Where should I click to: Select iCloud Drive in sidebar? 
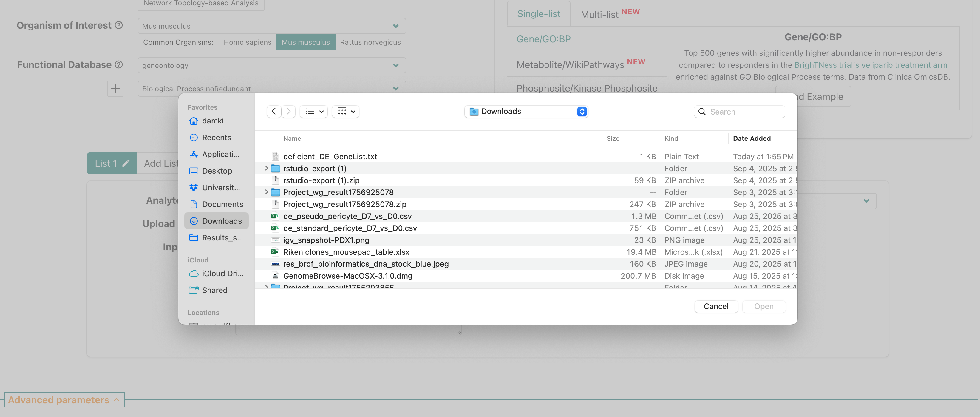click(222, 273)
